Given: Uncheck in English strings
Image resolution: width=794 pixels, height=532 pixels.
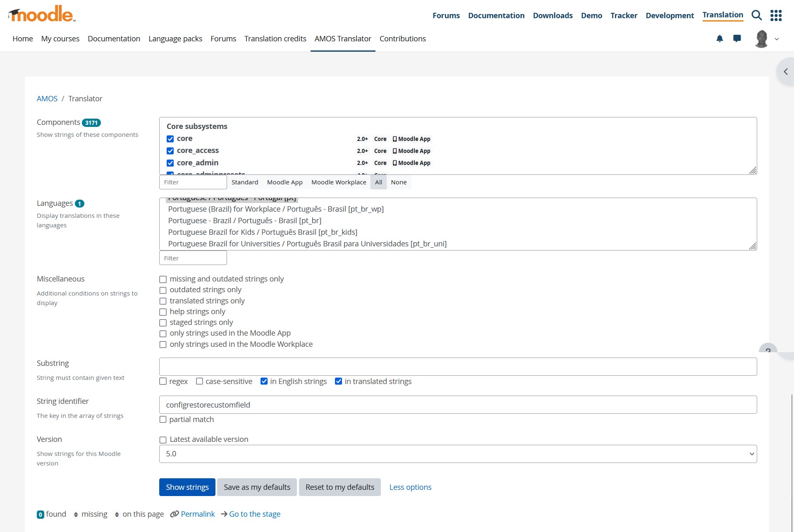Looking at the screenshot, I should (264, 381).
